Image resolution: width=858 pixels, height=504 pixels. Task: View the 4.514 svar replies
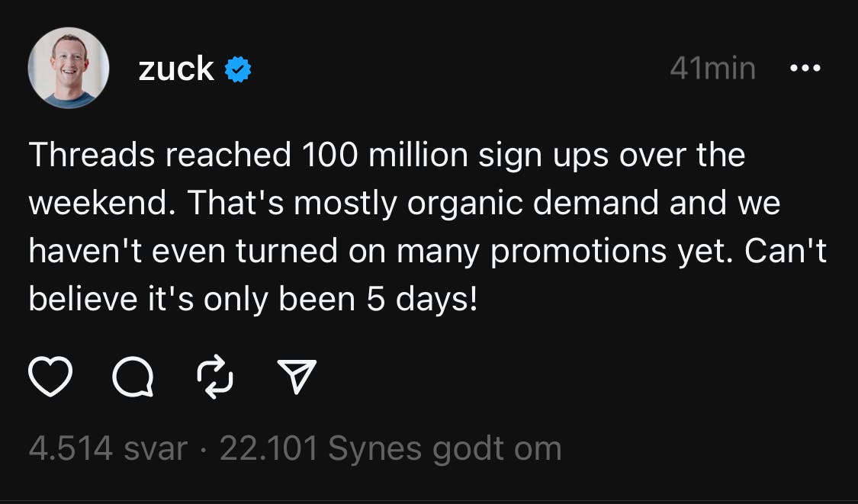[107, 448]
